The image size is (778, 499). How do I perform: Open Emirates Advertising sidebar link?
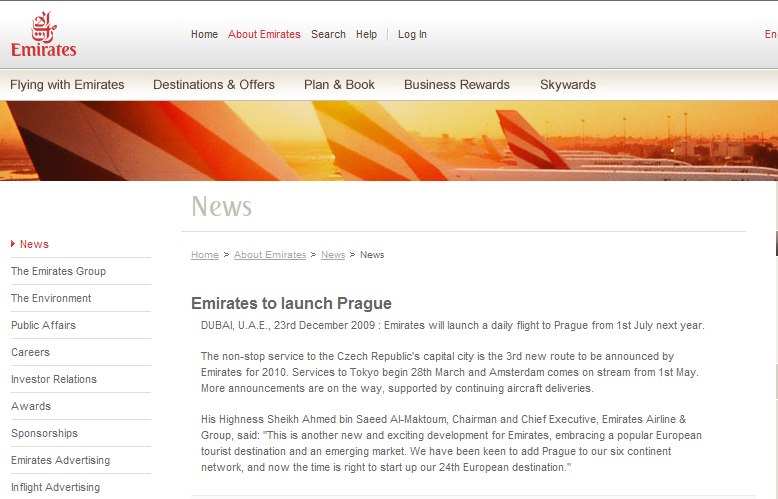tap(61, 460)
